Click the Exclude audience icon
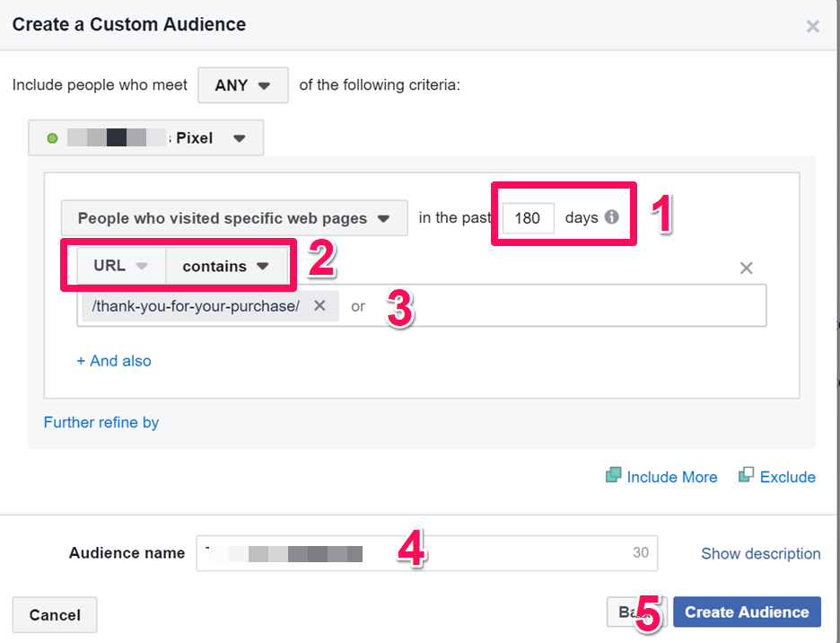The width and height of the screenshot is (840, 643). click(x=748, y=476)
